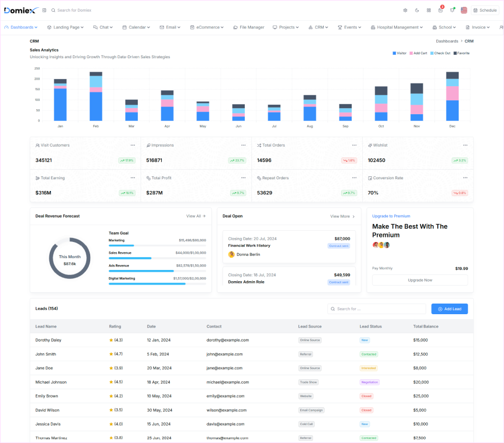Open the apps grid icon in header

pos(428,10)
